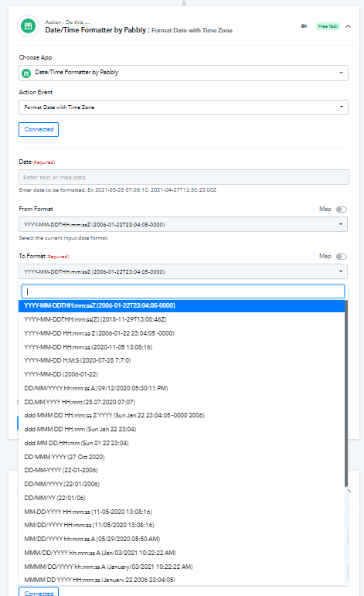
Task: Click the green app icon in the Choose App field
Action: (x=26, y=73)
